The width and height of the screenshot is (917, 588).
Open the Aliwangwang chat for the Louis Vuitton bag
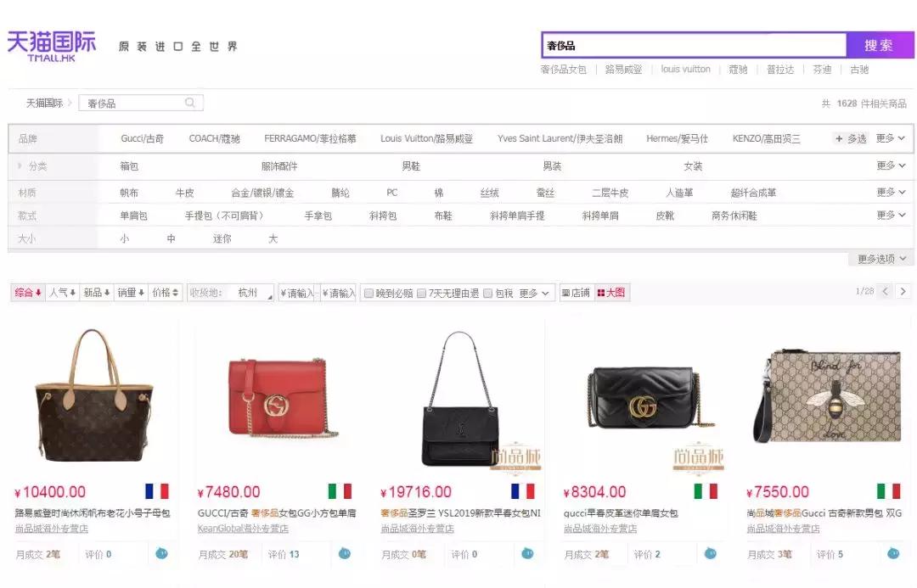click(x=161, y=553)
